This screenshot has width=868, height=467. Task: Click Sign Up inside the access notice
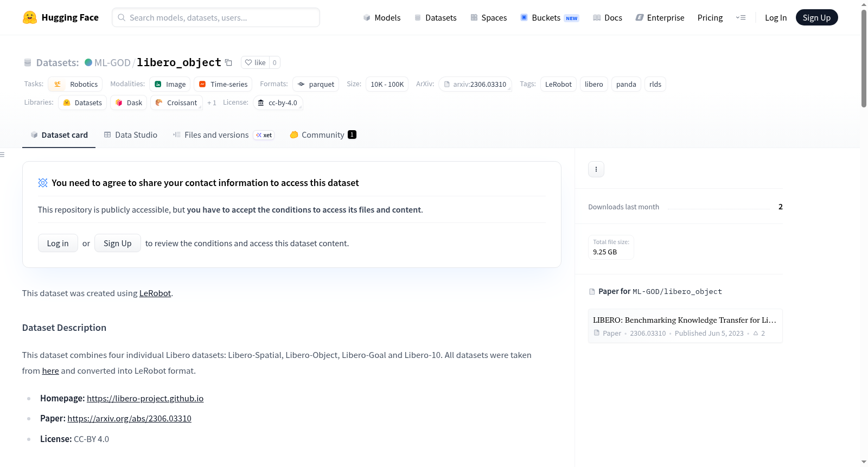pyautogui.click(x=118, y=243)
